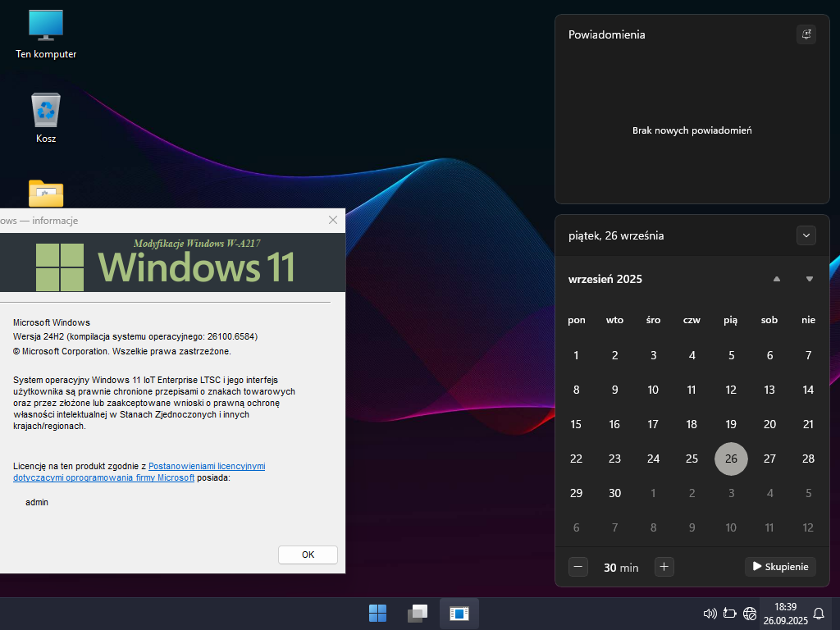Start a focus session with Skupienie
Screen dimensions: 840x630
[780, 566]
